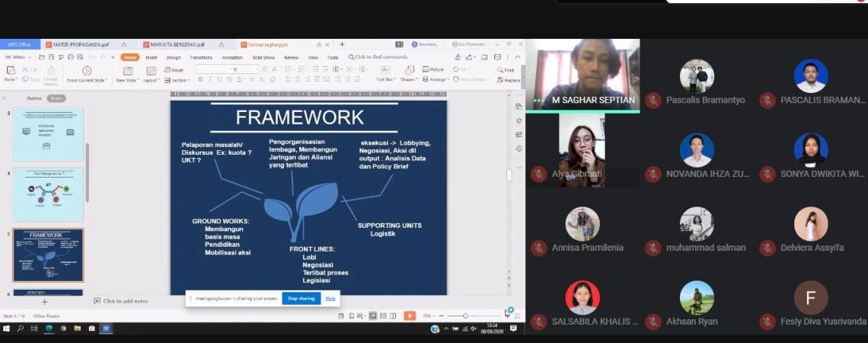The image size is (868, 343).
Task: Show hidden system tray icons
Action: (x=446, y=329)
